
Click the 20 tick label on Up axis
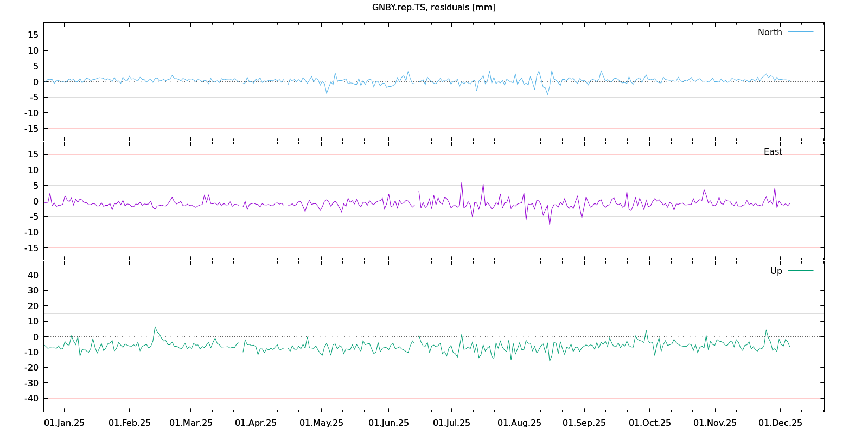pos(33,306)
